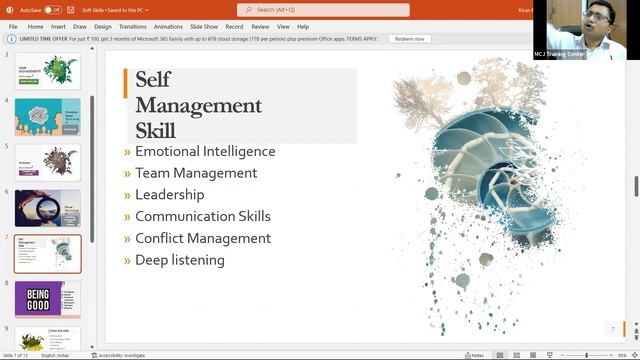
Task: Click the Team Management bullet
Action: tap(196, 173)
